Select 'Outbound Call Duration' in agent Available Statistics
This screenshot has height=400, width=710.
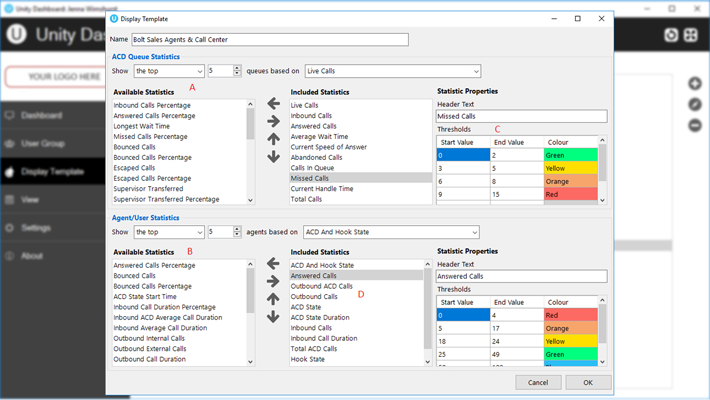[149, 359]
